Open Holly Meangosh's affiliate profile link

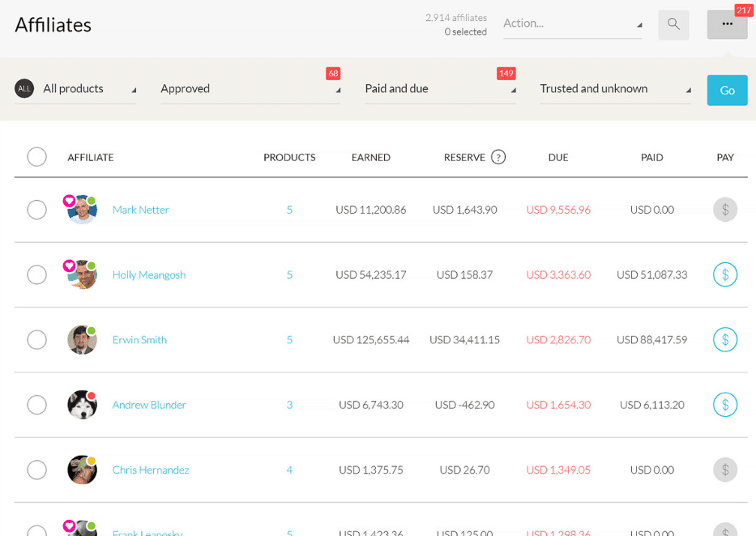[x=149, y=274]
